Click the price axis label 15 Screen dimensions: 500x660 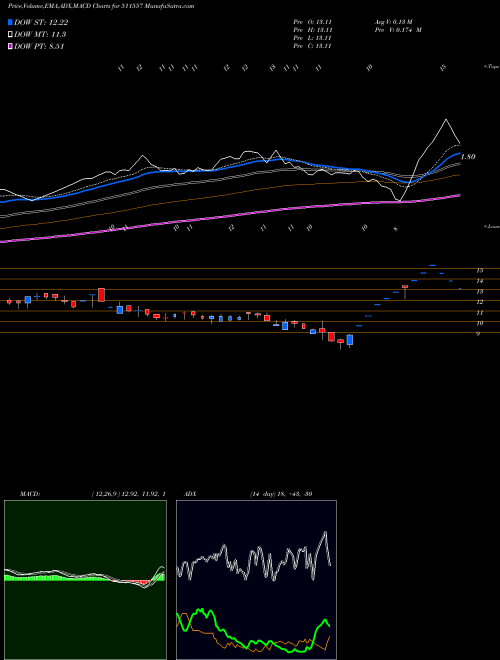(x=479, y=270)
